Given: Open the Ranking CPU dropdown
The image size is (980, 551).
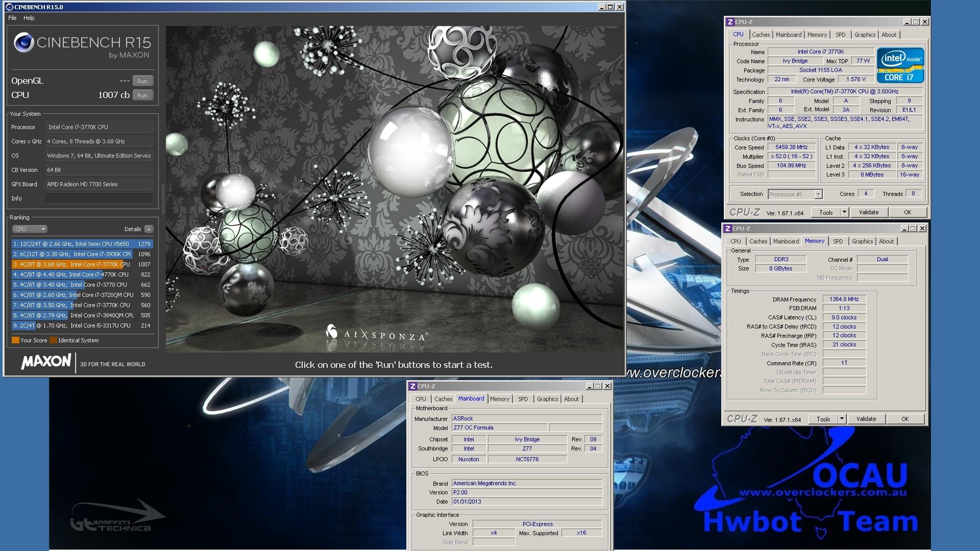Looking at the screenshot, I should (x=30, y=229).
